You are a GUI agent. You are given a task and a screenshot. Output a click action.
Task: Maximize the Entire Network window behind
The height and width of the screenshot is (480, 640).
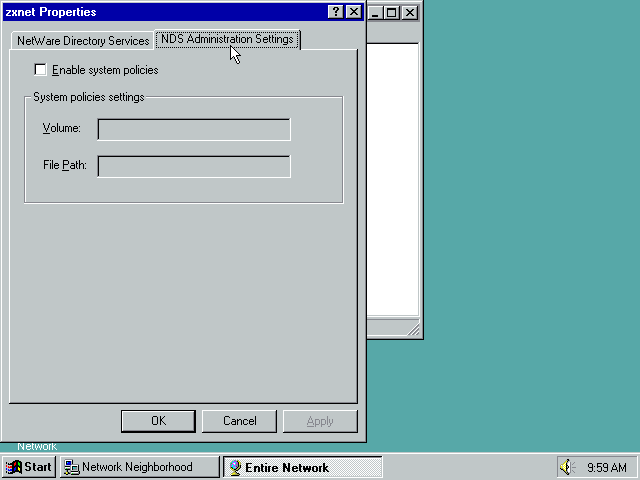[x=392, y=13]
